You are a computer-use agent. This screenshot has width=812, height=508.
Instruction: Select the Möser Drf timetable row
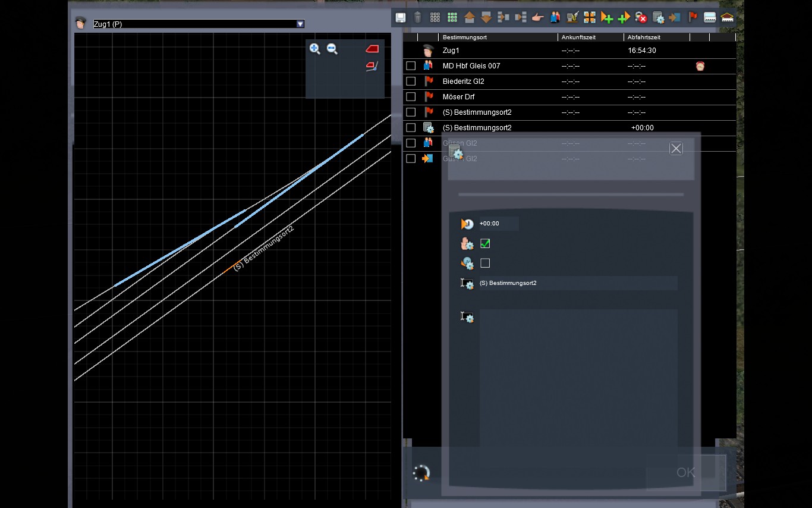click(x=459, y=97)
